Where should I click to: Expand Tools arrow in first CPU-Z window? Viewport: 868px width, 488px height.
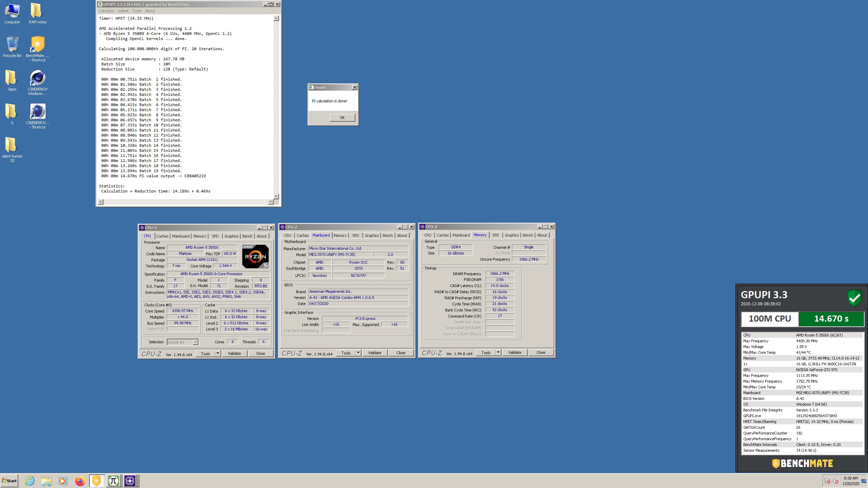pos(218,353)
